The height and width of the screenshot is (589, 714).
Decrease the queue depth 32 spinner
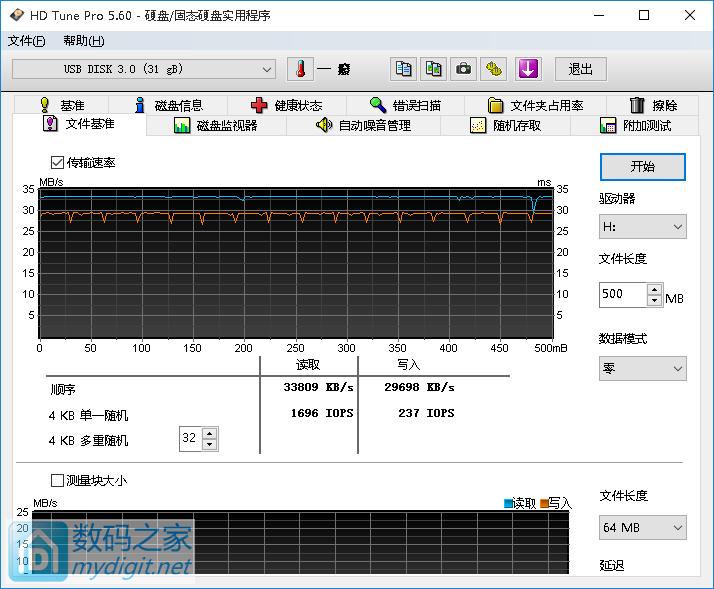tap(209, 444)
